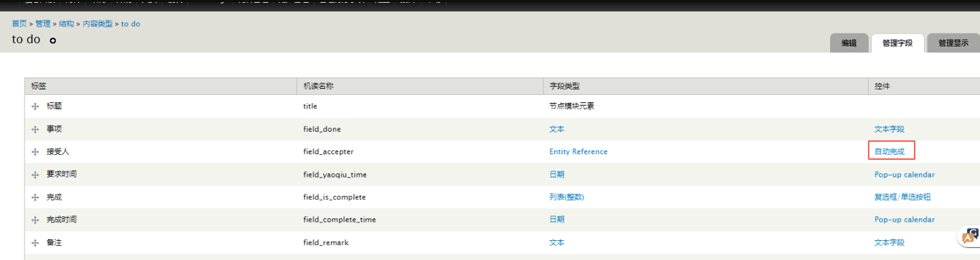
Task: Select machine name field_done
Action: 322,129
